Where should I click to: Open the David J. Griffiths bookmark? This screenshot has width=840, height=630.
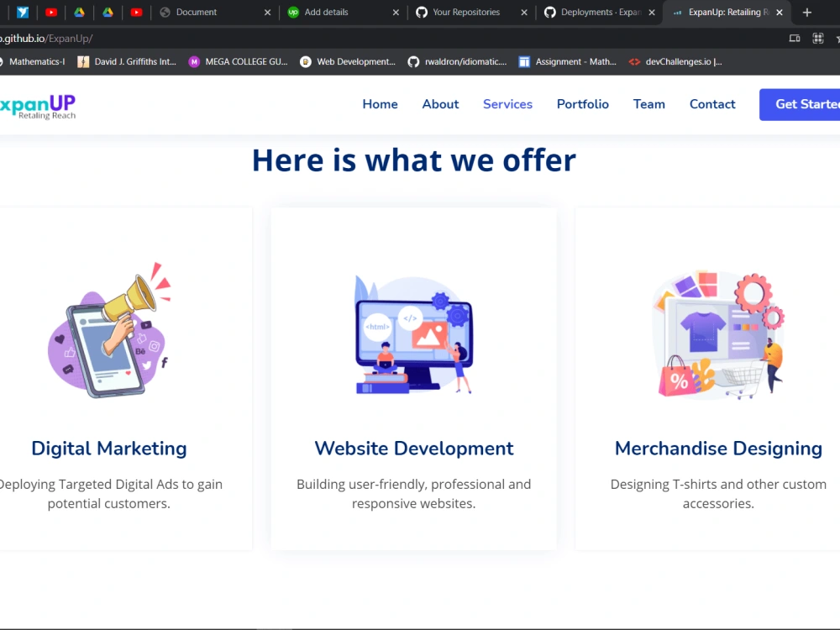pyautogui.click(x=127, y=61)
